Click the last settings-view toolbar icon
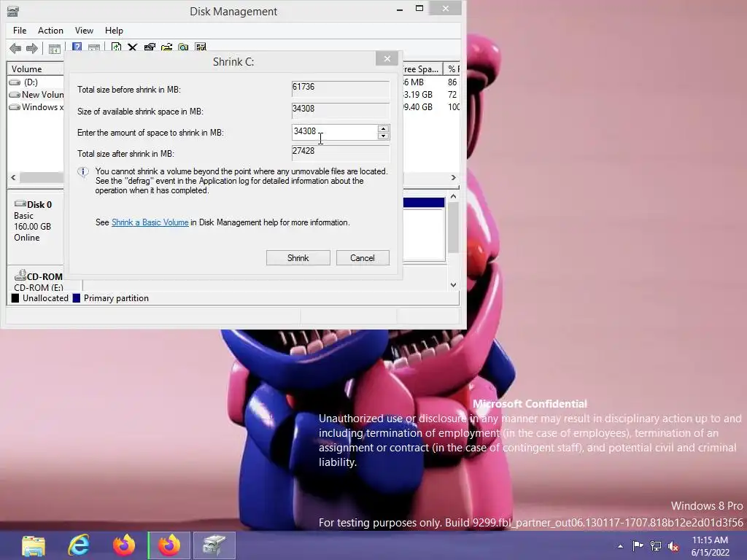This screenshot has height=560, width=747. coord(201,47)
